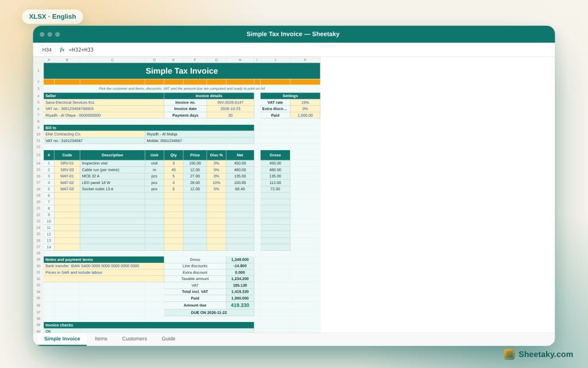Switch to the Items sheet tab
The height and width of the screenshot is (368, 588).
101,339
